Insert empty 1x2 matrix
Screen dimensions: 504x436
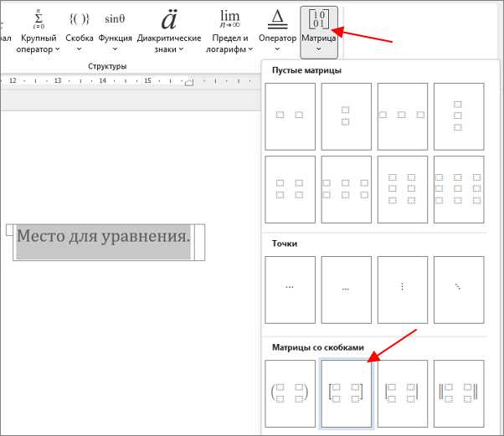[290, 116]
